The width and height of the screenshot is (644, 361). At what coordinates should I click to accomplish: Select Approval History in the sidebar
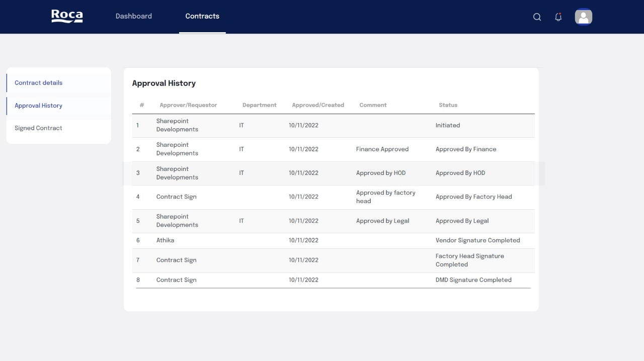tap(38, 106)
